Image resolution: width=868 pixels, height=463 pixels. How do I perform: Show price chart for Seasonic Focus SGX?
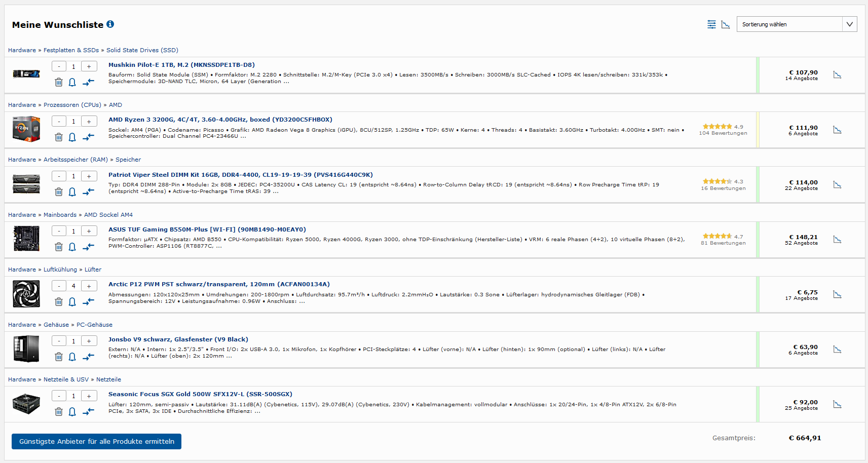(837, 405)
